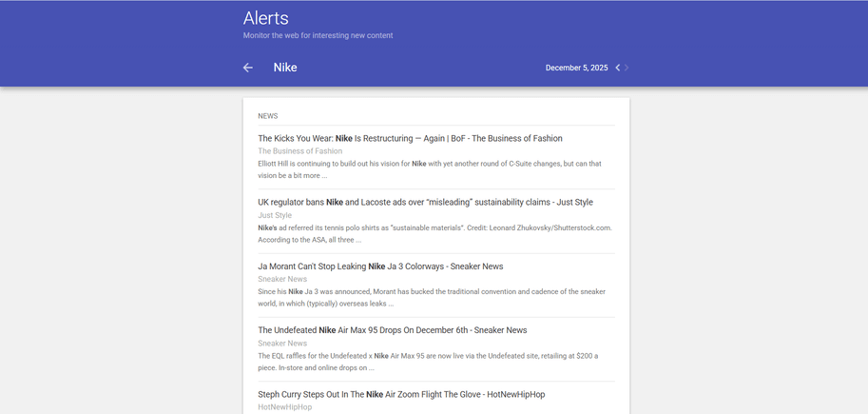Viewport: 868px width, 414px height.
Task: Click the Alerts page title
Action: click(265, 18)
